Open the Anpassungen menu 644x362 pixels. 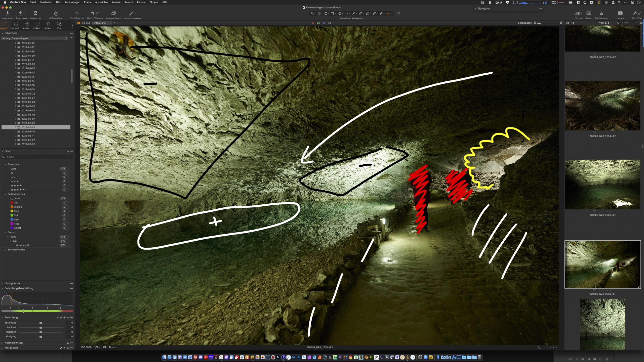pyautogui.click(x=72, y=2)
